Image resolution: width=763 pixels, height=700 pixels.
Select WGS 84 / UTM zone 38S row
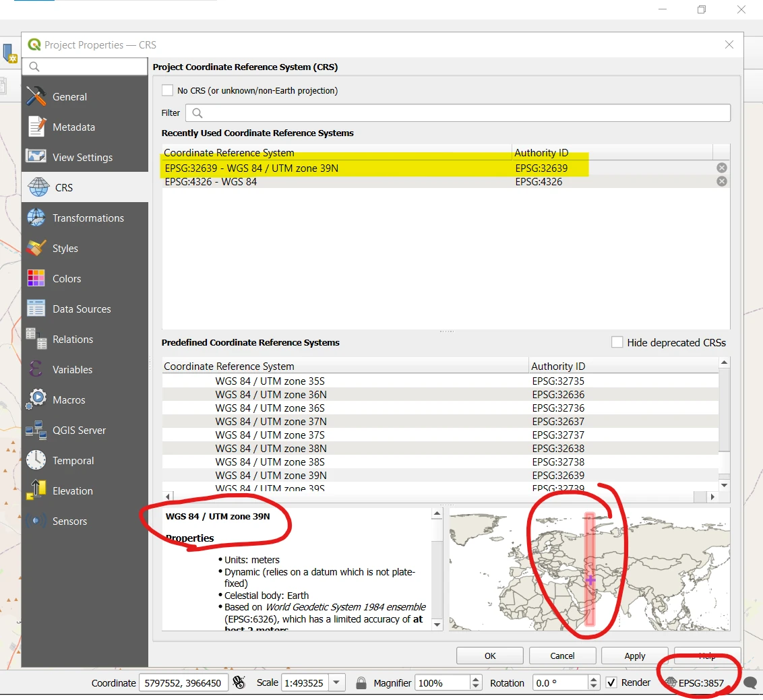coord(440,462)
